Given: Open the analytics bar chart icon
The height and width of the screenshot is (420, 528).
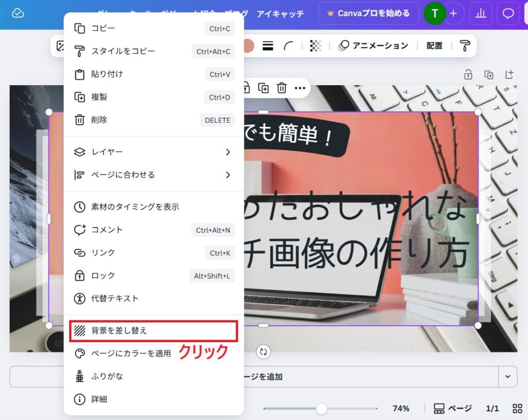Looking at the screenshot, I should pyautogui.click(x=481, y=13).
